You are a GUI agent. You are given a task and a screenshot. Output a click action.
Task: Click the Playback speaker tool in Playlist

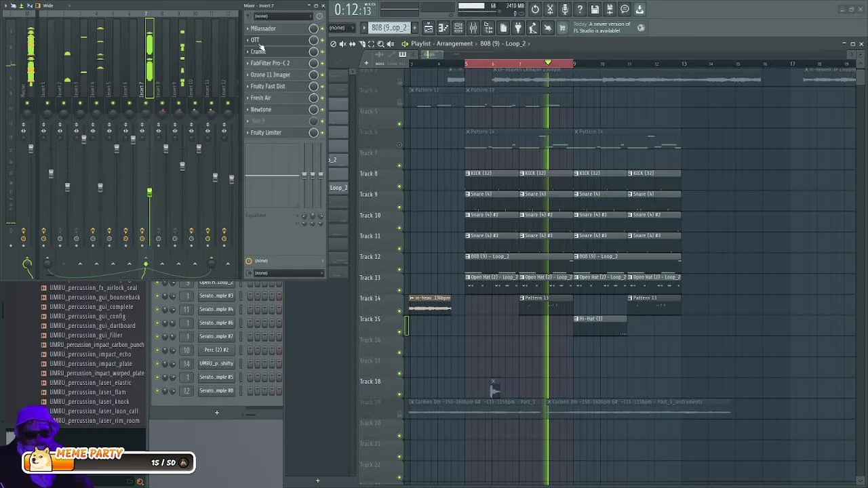pos(390,44)
